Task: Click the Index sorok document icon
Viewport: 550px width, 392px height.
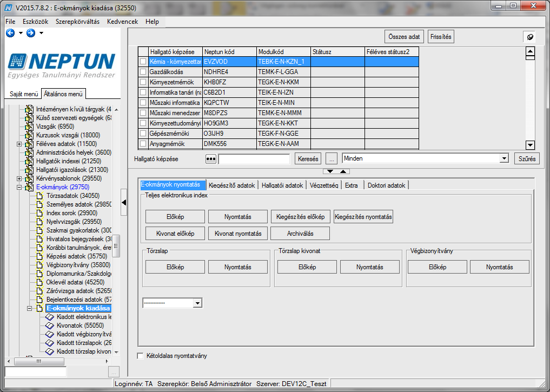Action: (39, 213)
